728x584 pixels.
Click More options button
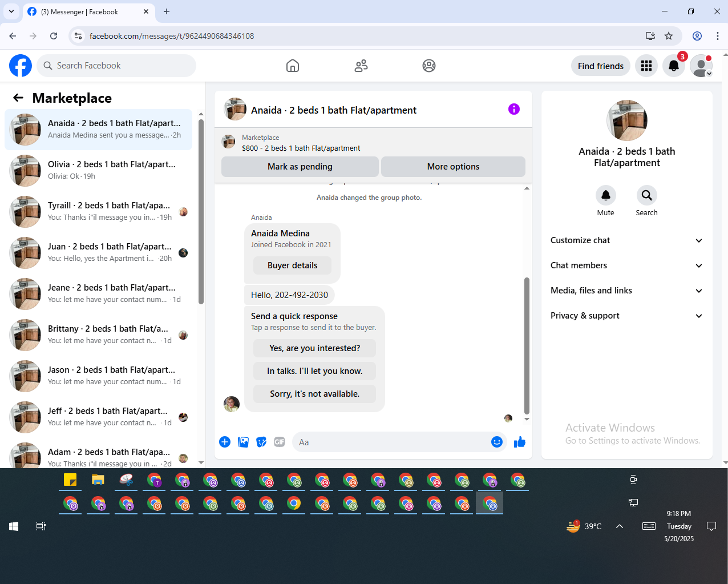pos(453,167)
